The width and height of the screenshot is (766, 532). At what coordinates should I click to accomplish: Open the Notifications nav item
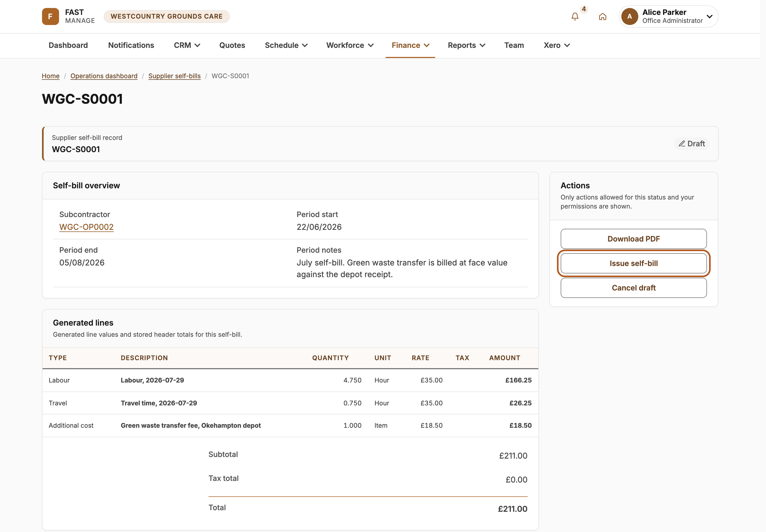[131, 45]
